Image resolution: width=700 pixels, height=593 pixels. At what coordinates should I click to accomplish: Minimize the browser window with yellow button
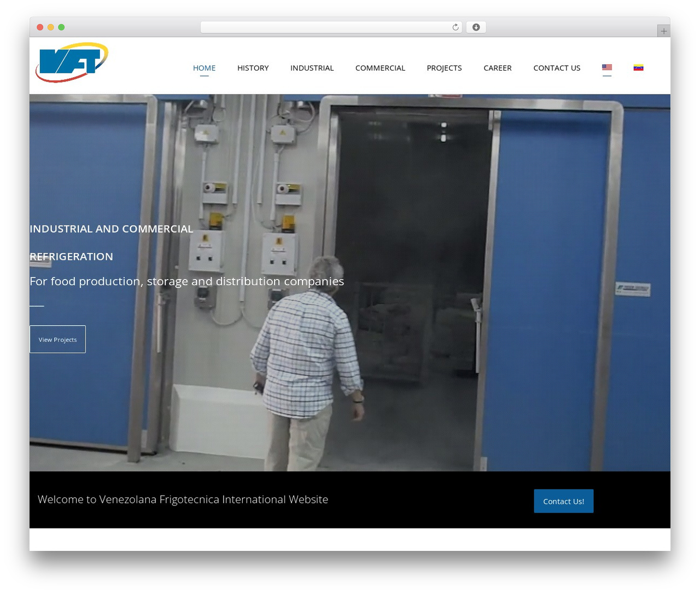point(50,27)
